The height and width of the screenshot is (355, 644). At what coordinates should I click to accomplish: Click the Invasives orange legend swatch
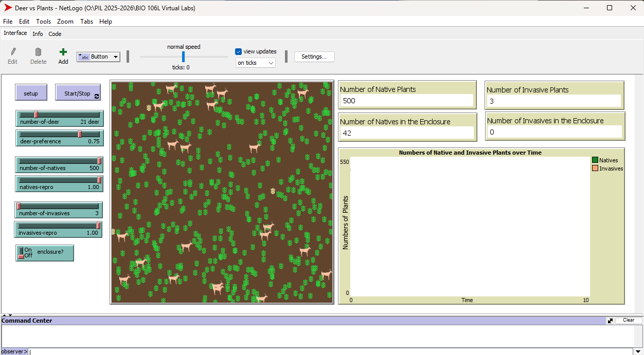click(x=595, y=169)
